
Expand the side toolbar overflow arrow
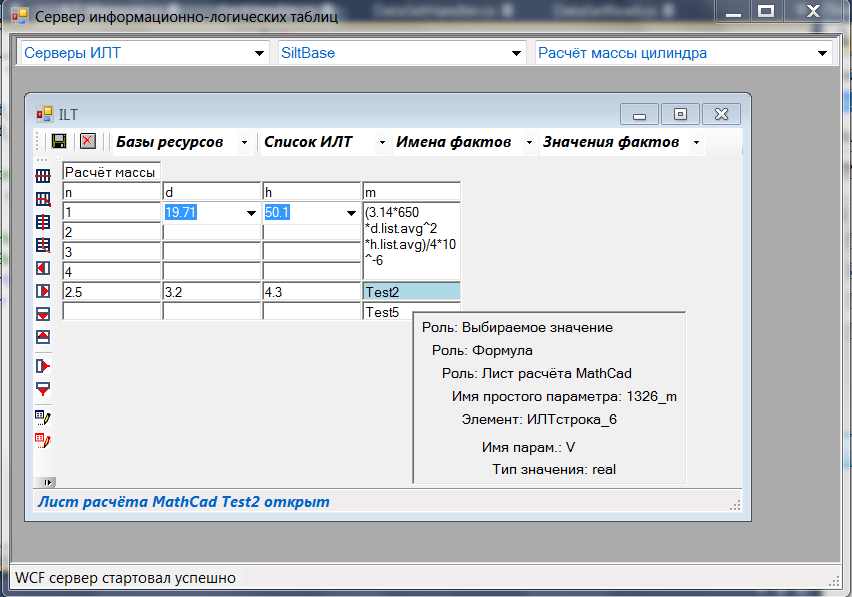[47, 482]
